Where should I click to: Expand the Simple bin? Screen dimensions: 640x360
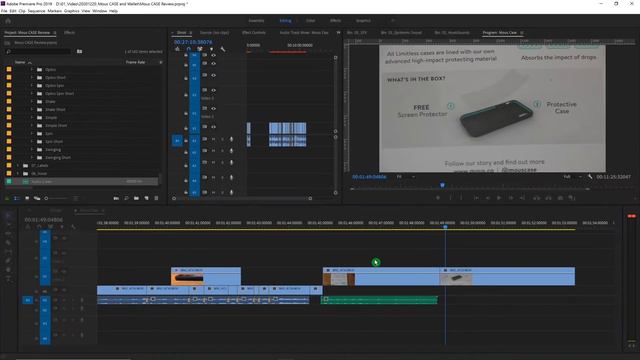click(x=32, y=117)
